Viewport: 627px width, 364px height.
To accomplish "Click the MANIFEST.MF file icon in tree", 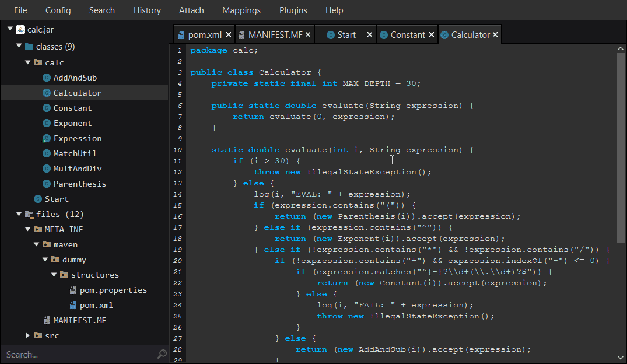I will pyautogui.click(x=47, y=320).
